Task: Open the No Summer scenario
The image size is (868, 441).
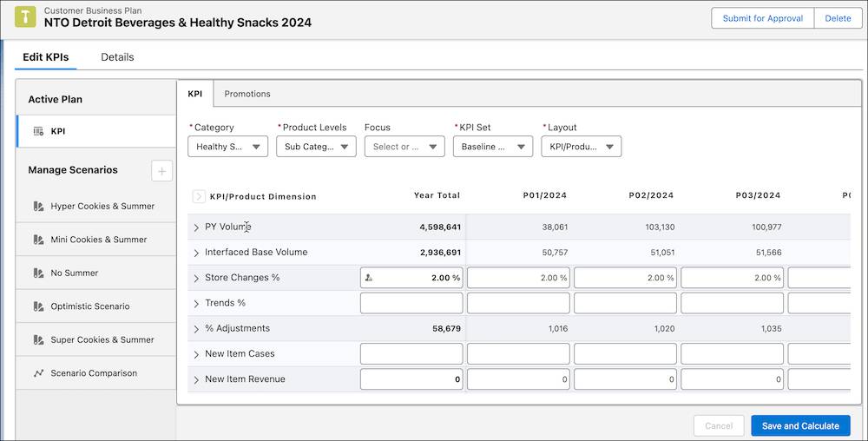Action: 96,273
